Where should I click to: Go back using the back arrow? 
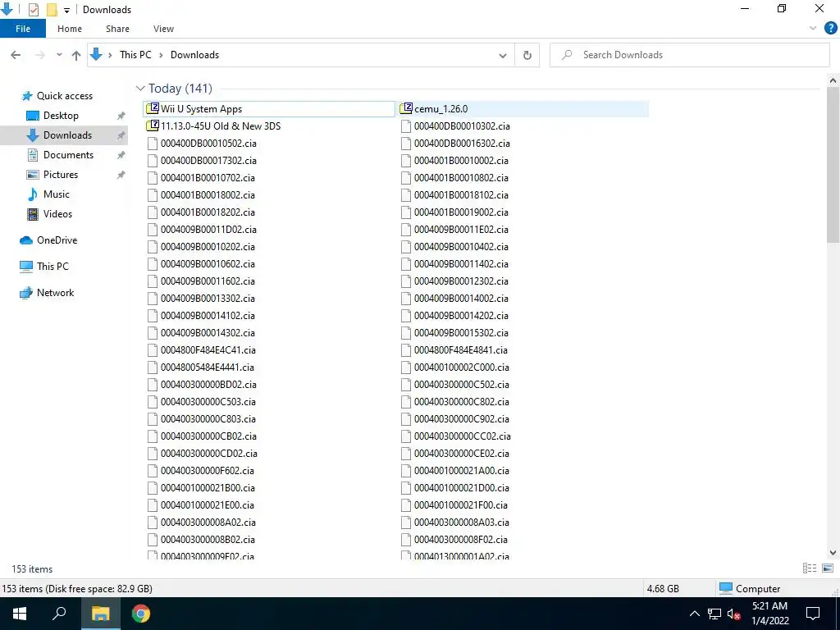(16, 55)
